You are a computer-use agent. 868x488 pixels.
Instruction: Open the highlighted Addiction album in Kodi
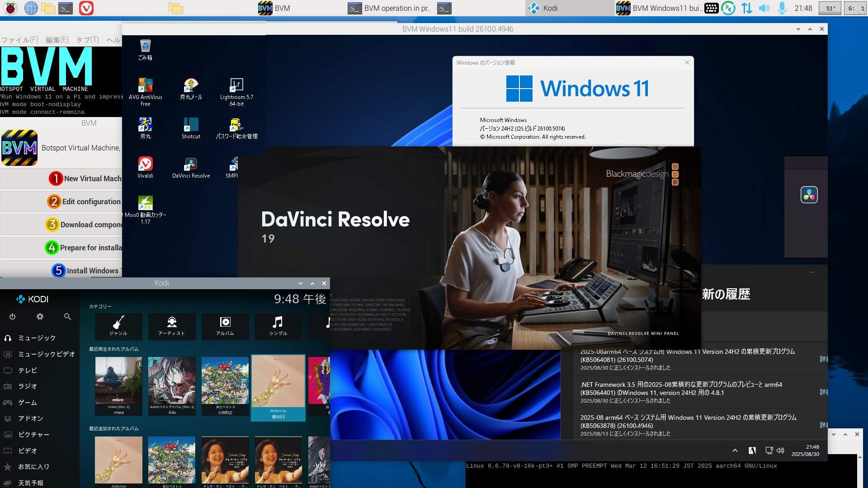click(x=278, y=388)
